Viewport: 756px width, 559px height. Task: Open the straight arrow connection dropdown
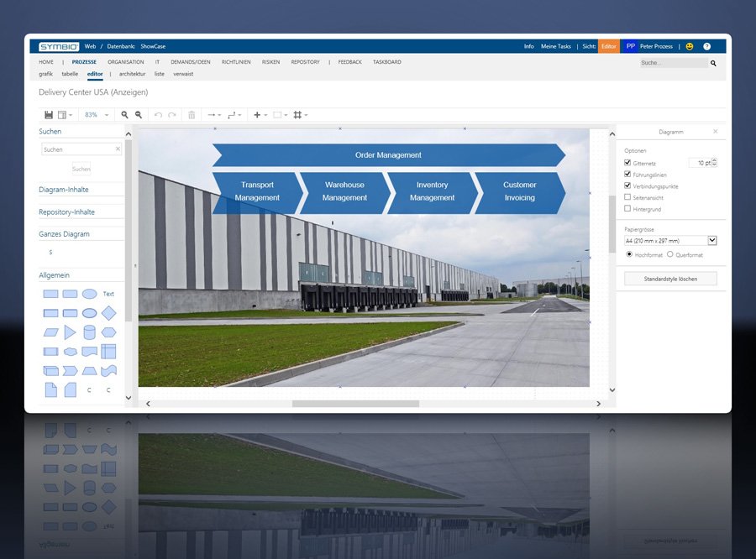[x=214, y=115]
